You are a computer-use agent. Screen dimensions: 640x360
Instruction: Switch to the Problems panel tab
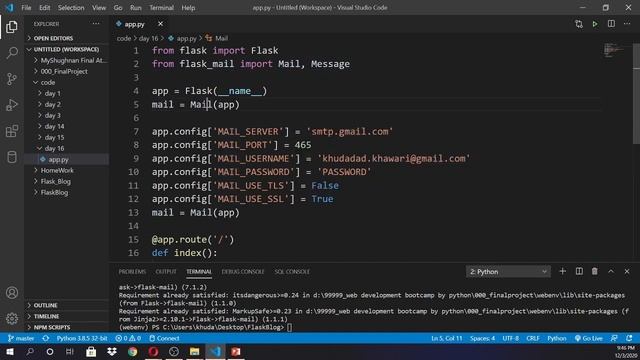pos(132,271)
